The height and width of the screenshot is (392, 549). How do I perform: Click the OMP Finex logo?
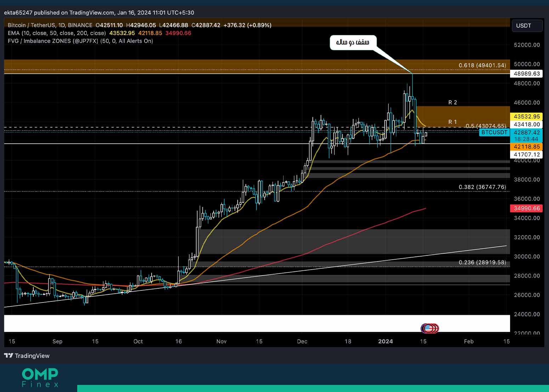pyautogui.click(x=40, y=377)
